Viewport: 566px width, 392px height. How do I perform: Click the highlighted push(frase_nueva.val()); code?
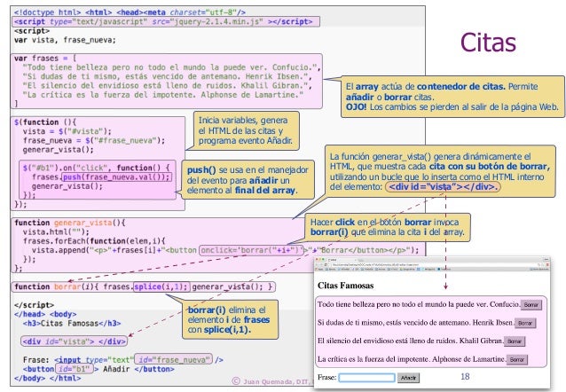[116, 176]
